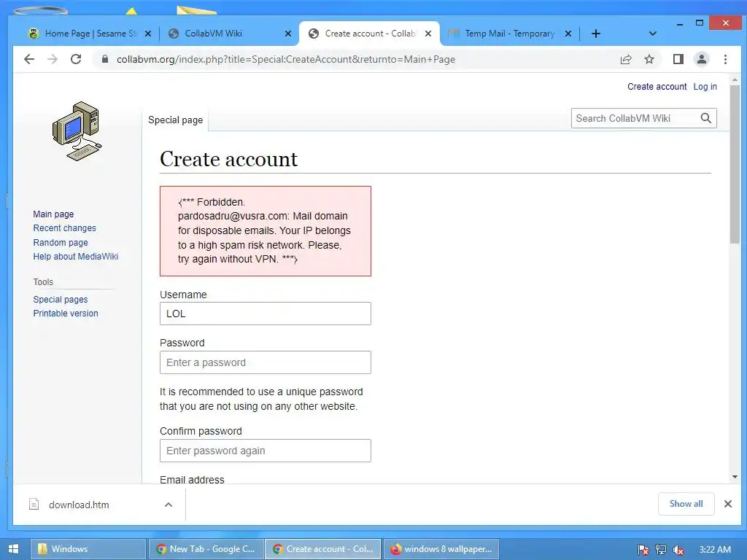
Task: Click Show all downloads button
Action: click(686, 504)
